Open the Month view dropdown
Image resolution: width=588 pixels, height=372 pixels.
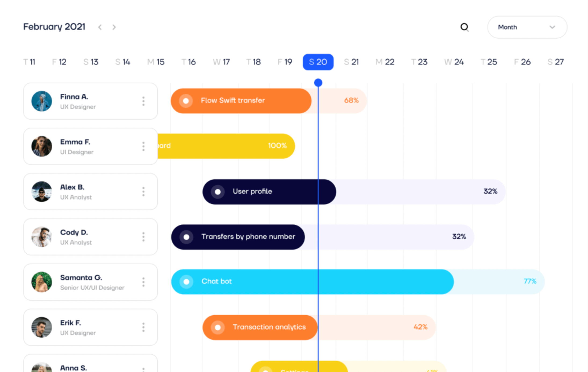[x=527, y=27]
